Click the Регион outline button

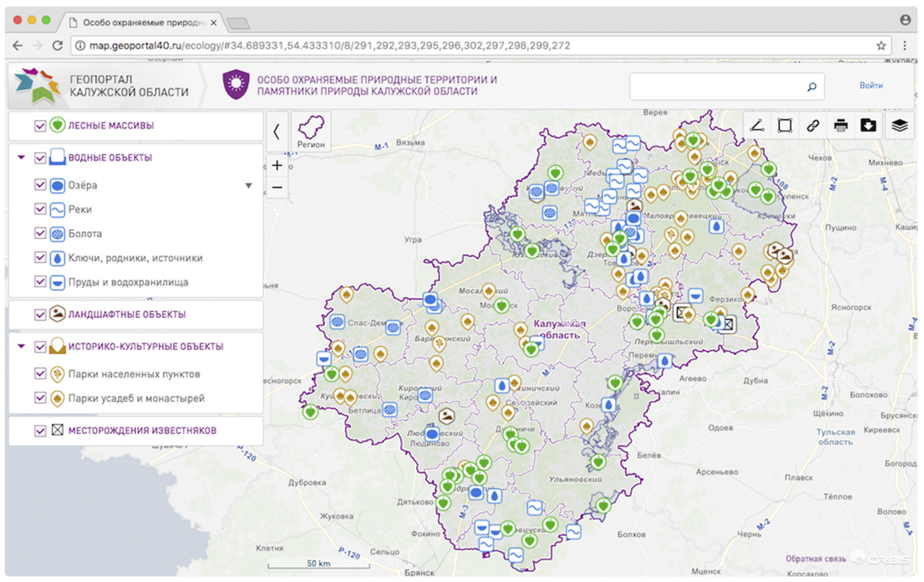(311, 131)
